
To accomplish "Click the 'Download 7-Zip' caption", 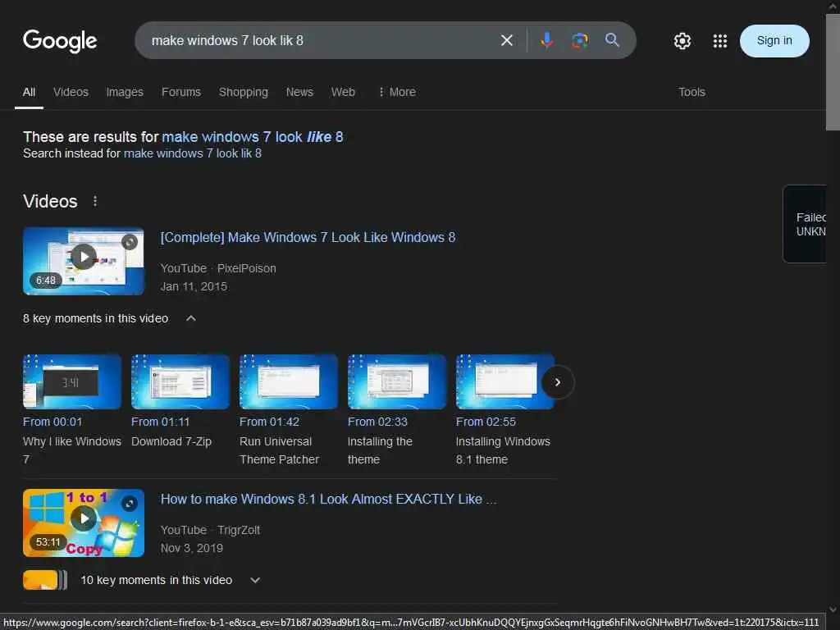I will coord(171,441).
